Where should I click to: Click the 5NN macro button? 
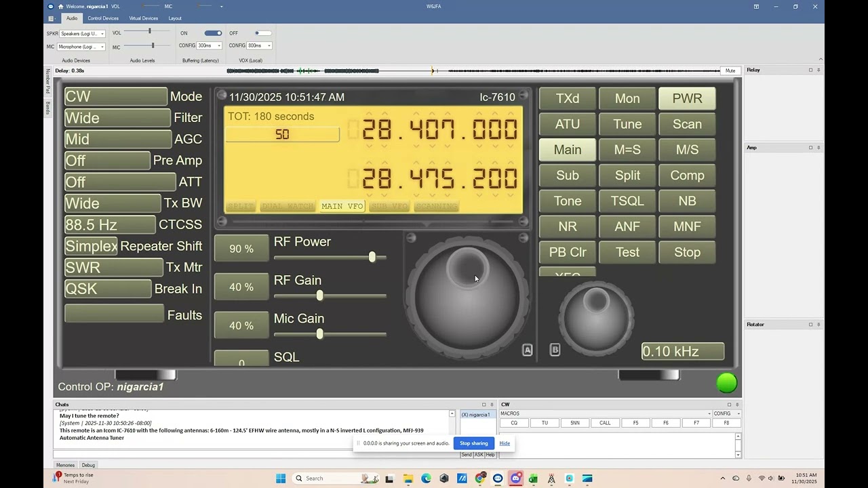point(575,423)
